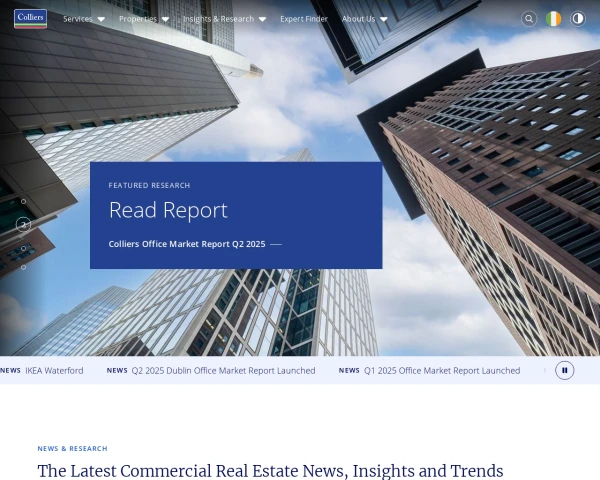Open the IKEA Waterford news item
600x480 pixels.
click(x=54, y=371)
